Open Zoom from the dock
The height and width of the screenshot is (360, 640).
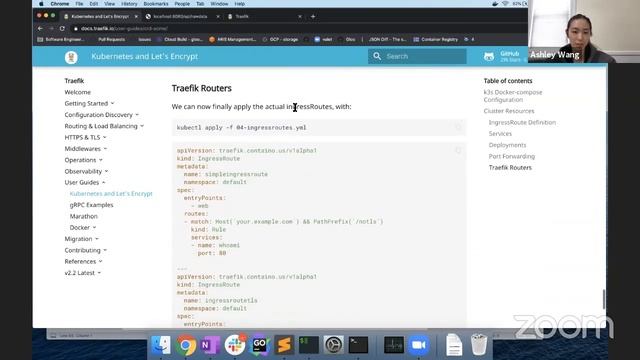(418, 345)
